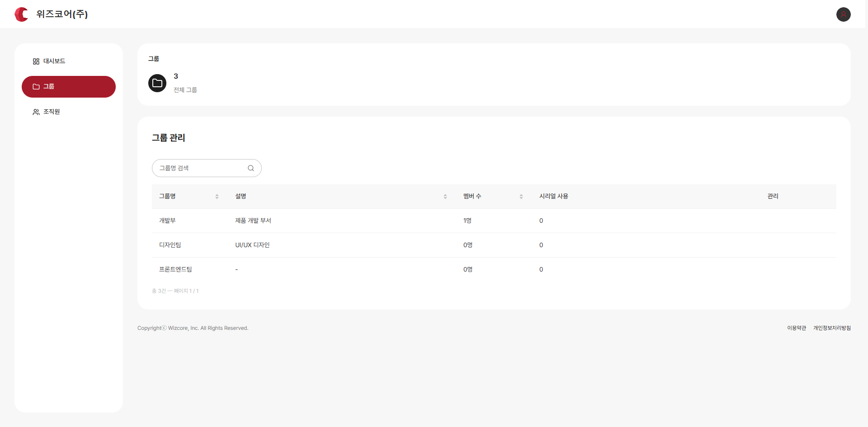Click the 1명 member count cell
868x427 pixels.
467,221
